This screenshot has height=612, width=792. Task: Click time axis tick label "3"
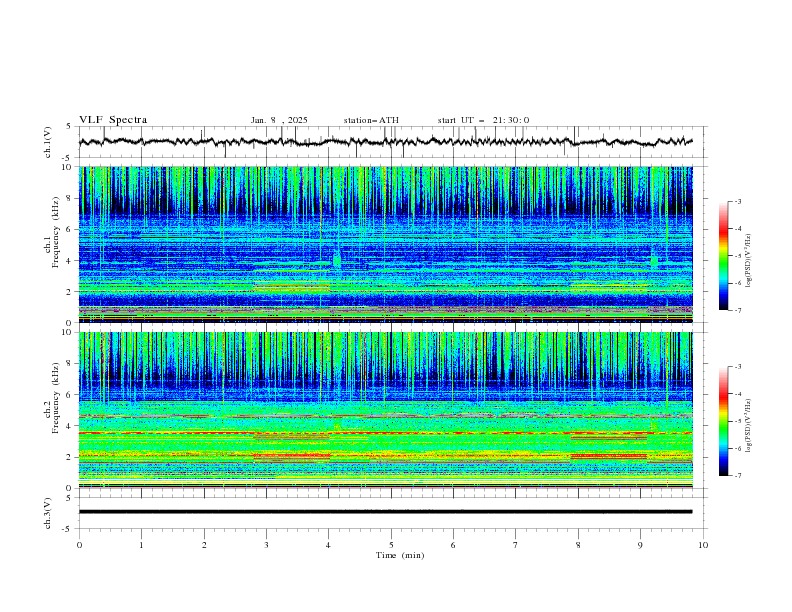[x=266, y=545]
